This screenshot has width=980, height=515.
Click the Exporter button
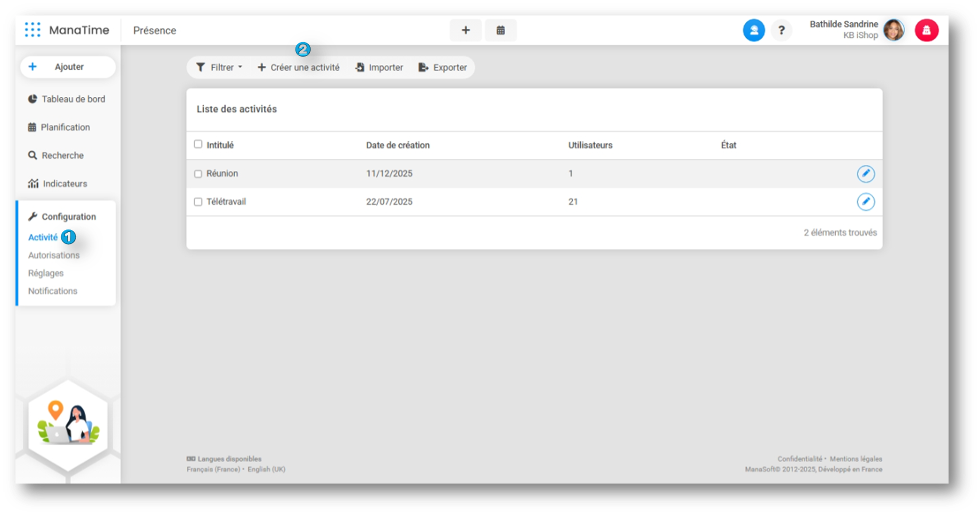click(x=443, y=68)
